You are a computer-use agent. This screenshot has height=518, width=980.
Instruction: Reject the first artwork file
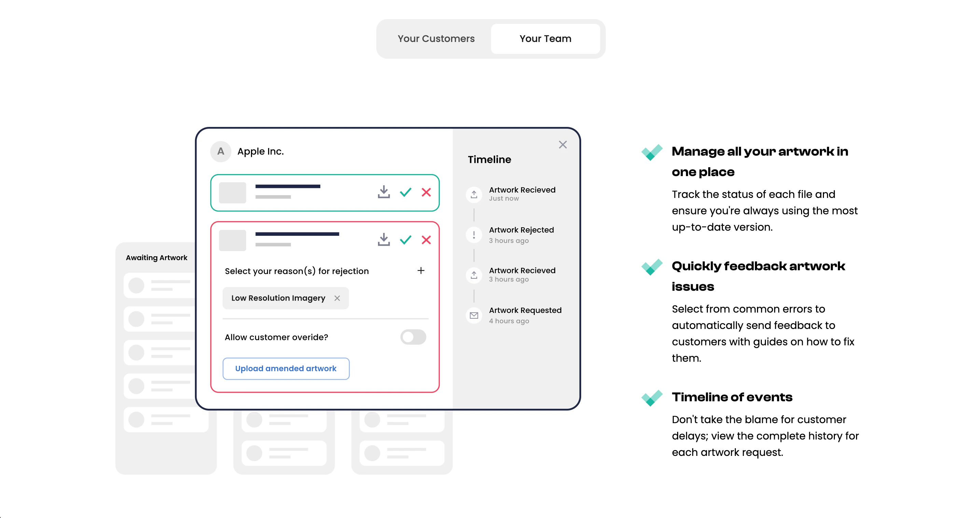(x=426, y=192)
